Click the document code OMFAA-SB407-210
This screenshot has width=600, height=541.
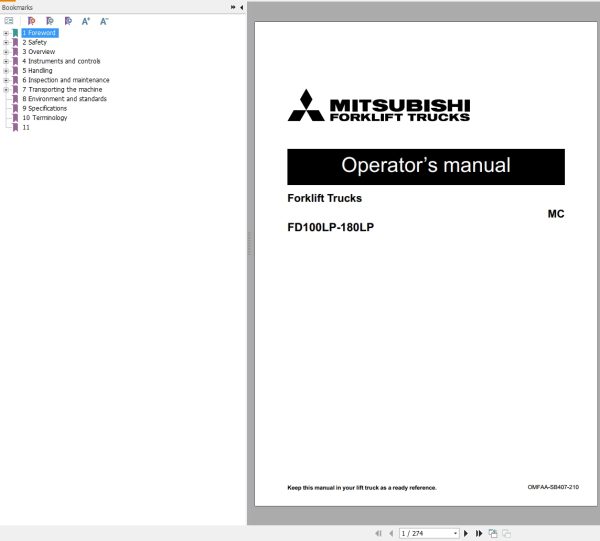[553, 487]
